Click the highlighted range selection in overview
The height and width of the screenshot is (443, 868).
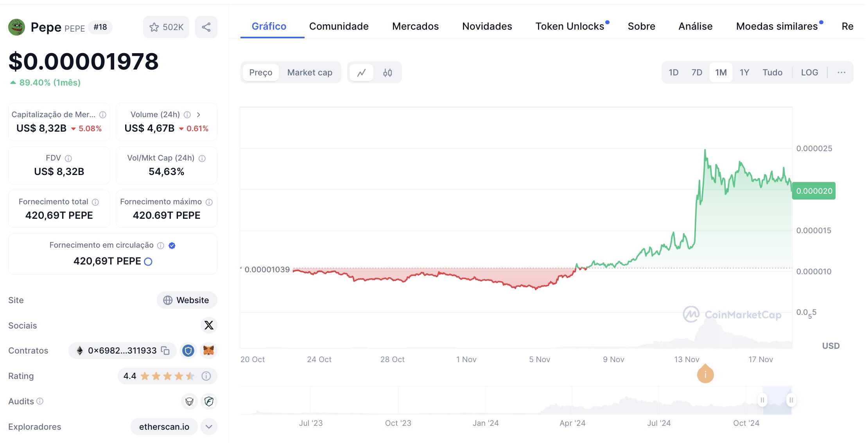[777, 400]
